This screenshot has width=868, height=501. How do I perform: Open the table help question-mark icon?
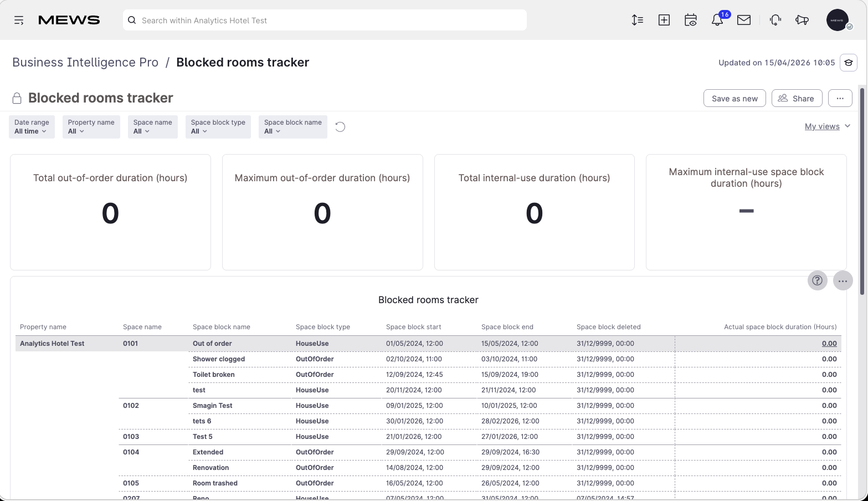[818, 281]
